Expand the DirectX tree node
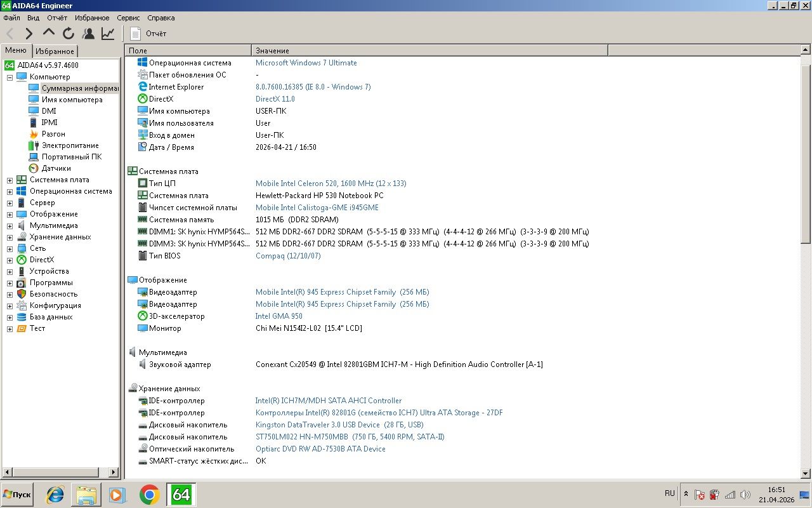The width and height of the screenshot is (812, 508). [x=10, y=260]
